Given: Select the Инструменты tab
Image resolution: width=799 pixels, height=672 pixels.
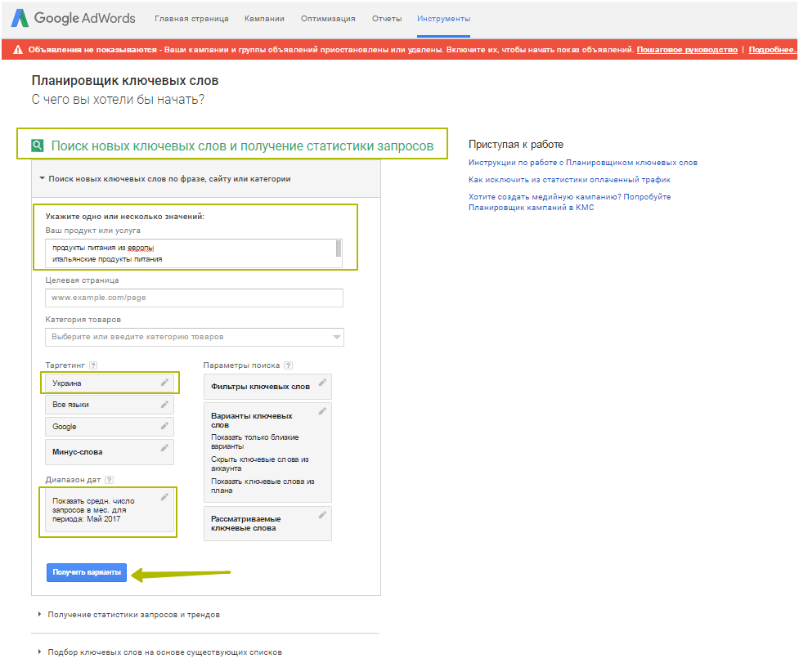Looking at the screenshot, I should pyautogui.click(x=444, y=19).
